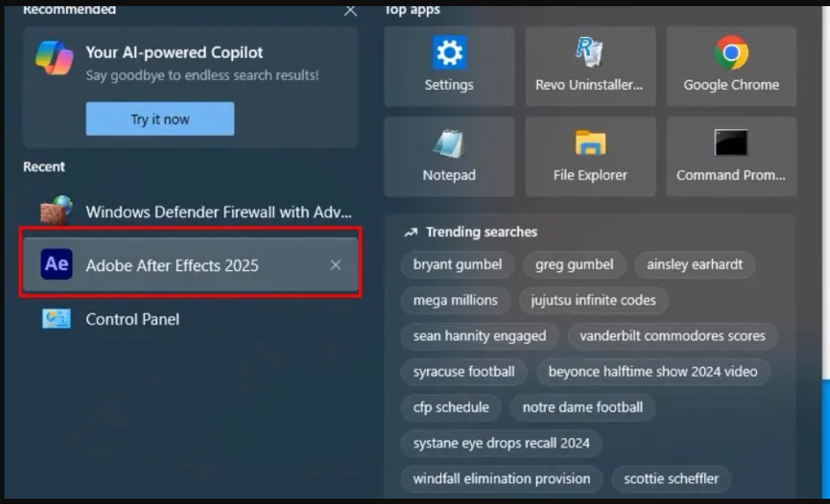
Task: Open Adobe After Effects 2025 recent item
Action: point(191,265)
